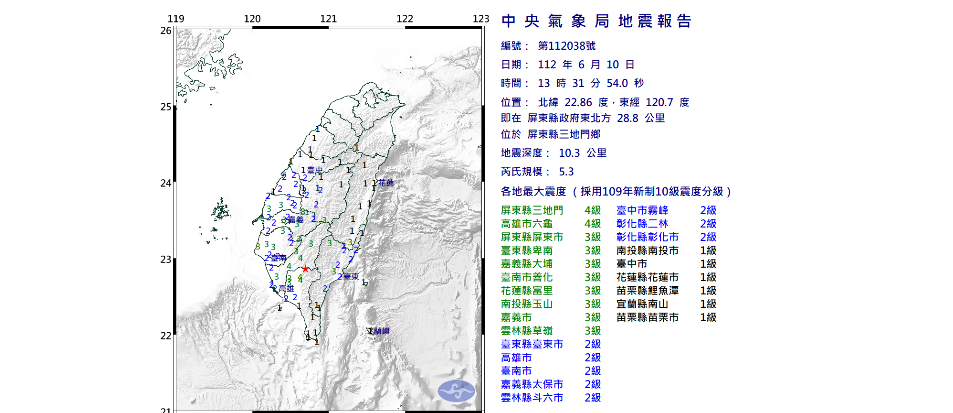Click the 南投縣玉山 entry
The image size is (953, 413).
coord(551,304)
